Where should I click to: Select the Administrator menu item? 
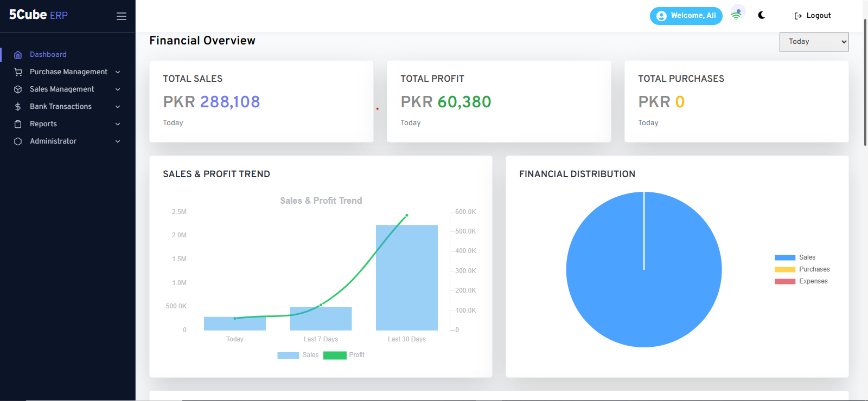[x=53, y=141]
